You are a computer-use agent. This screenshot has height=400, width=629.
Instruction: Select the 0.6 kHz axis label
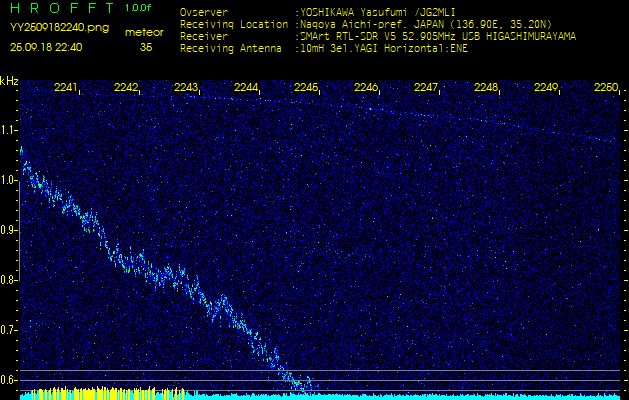[9, 380]
